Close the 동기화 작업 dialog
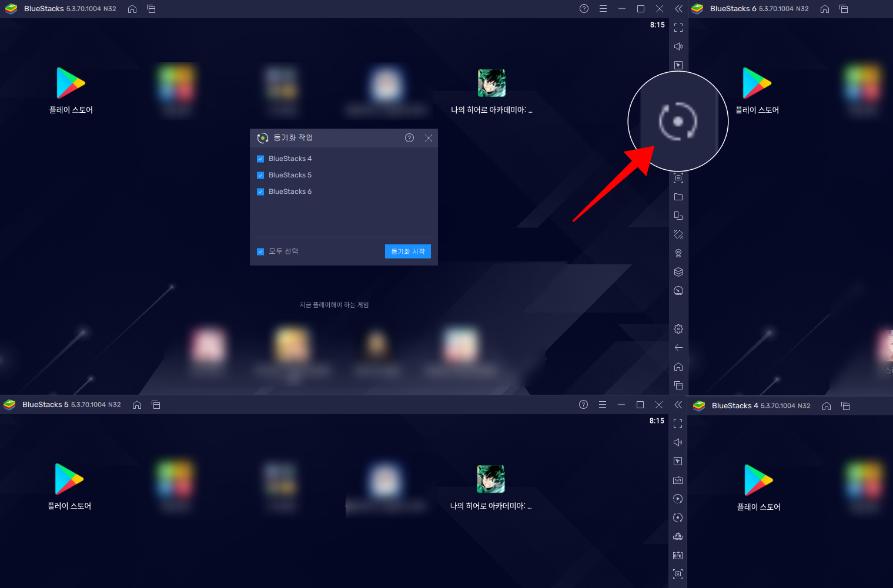Image resolution: width=893 pixels, height=588 pixels. (x=429, y=138)
